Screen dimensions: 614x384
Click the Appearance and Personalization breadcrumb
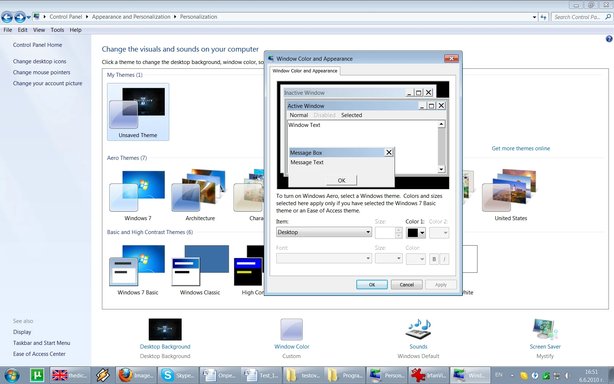(131, 17)
